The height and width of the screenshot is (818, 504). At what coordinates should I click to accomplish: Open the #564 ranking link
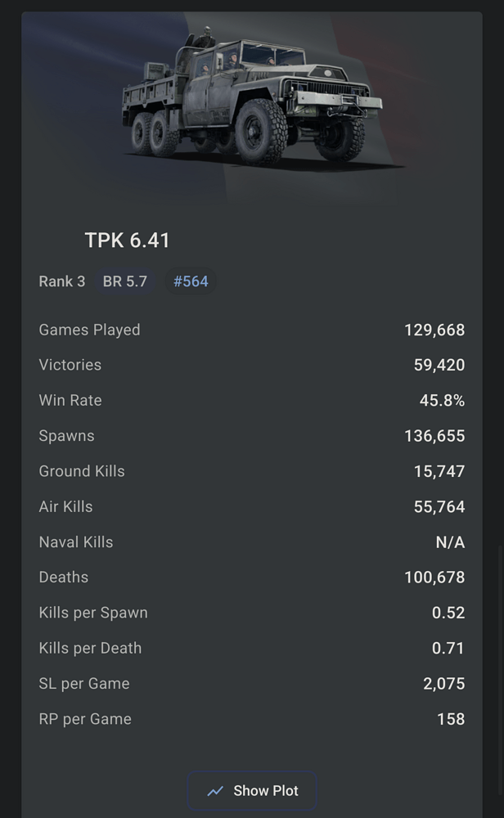pyautogui.click(x=191, y=281)
